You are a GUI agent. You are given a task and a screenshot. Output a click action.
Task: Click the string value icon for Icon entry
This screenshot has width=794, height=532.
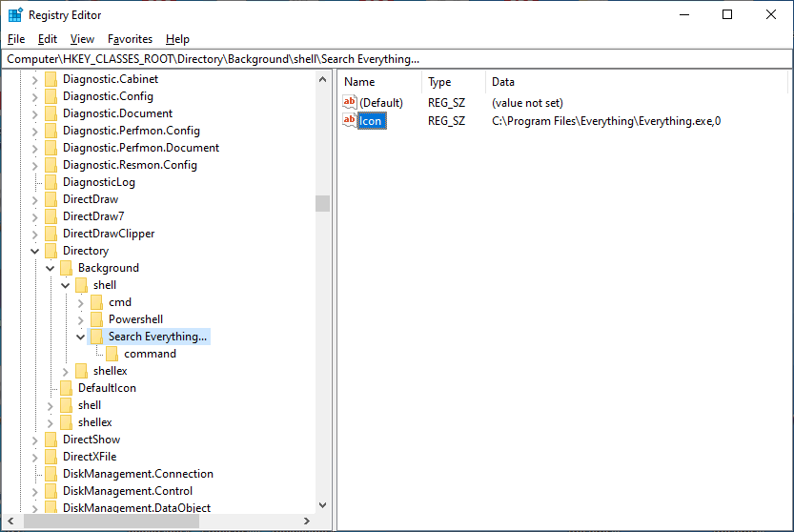pyautogui.click(x=350, y=120)
